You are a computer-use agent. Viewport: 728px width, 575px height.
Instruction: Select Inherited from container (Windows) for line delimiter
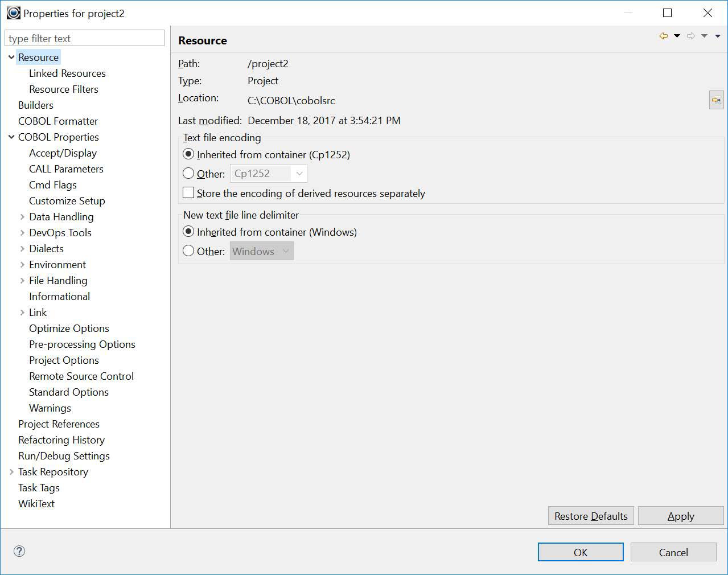pos(188,231)
